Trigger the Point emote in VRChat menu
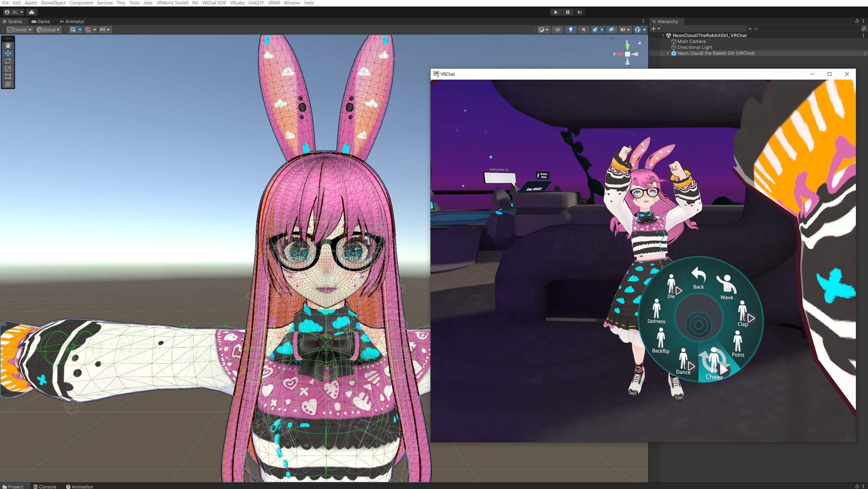 click(x=738, y=344)
